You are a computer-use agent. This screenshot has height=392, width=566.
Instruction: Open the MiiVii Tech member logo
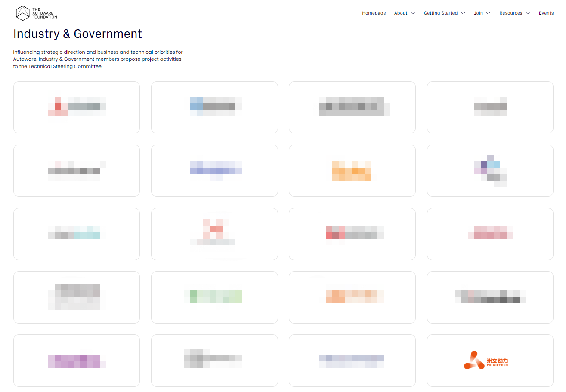pos(490,360)
